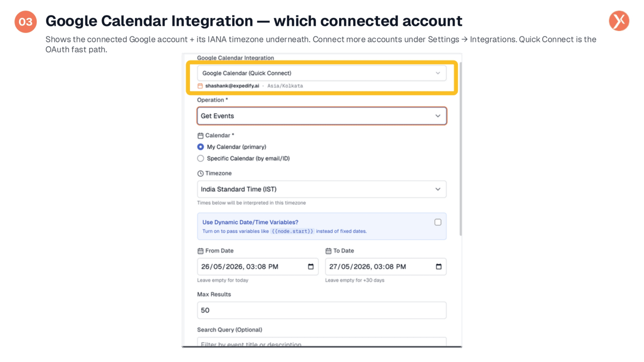644x362 pixels.
Task: Click the chevron arrow on the Get Events field
Action: coord(438,116)
